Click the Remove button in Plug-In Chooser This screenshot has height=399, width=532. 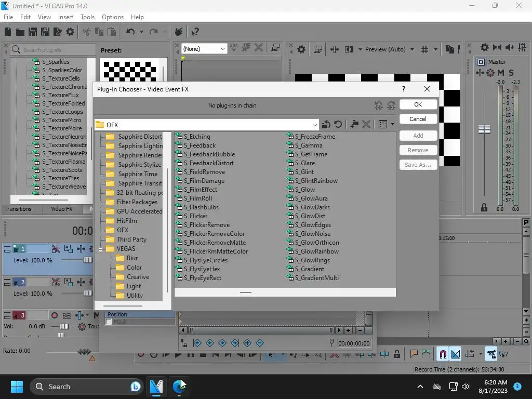click(x=418, y=150)
